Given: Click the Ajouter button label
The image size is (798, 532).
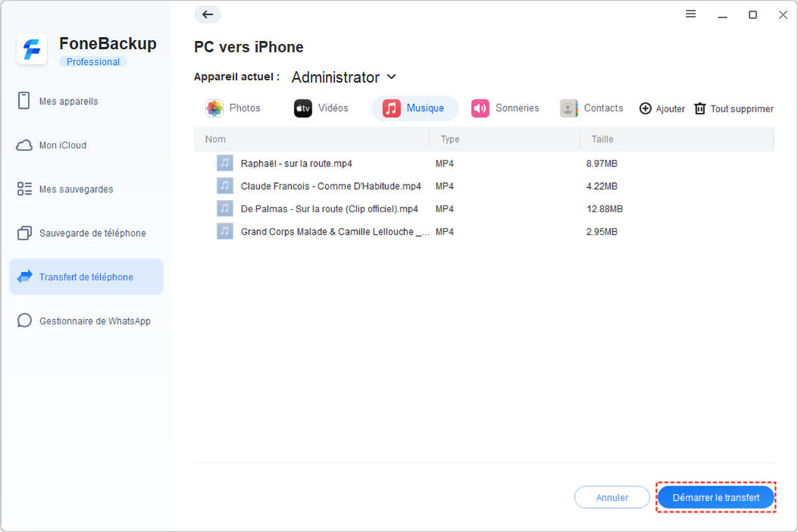Looking at the screenshot, I should tap(670, 109).
